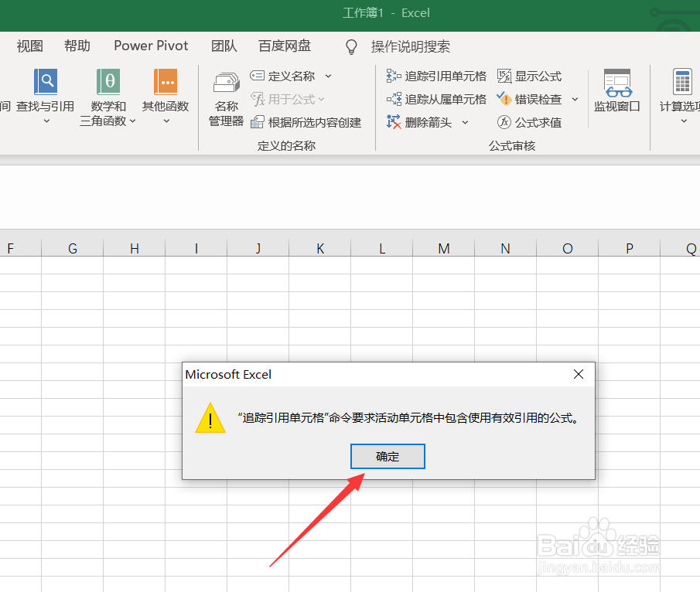Select column K header
700x592 pixels.
click(320, 248)
